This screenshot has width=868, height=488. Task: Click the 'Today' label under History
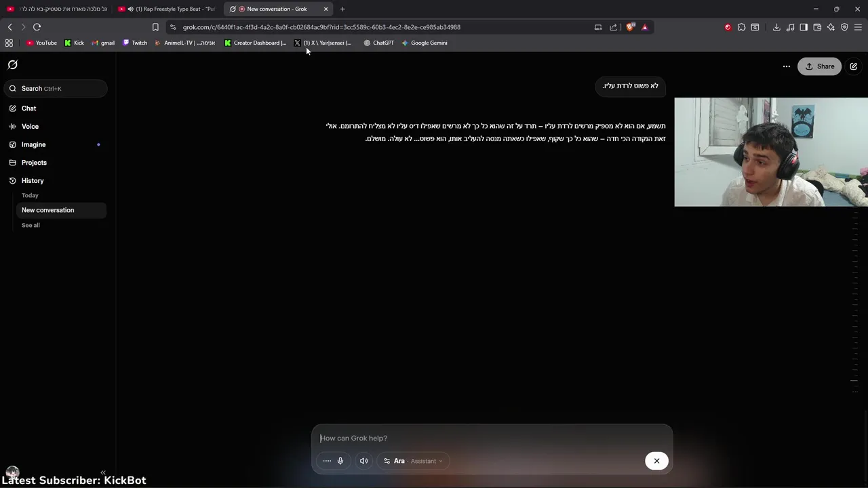pos(30,195)
